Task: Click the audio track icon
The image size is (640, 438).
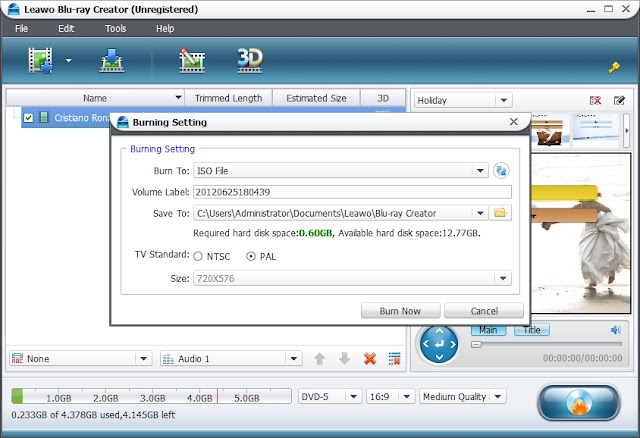Action: [168, 359]
